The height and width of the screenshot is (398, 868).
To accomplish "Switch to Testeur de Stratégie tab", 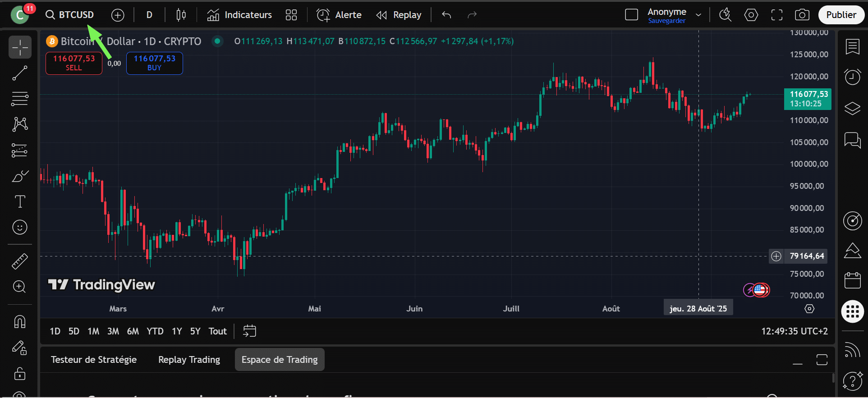I will 94,360.
